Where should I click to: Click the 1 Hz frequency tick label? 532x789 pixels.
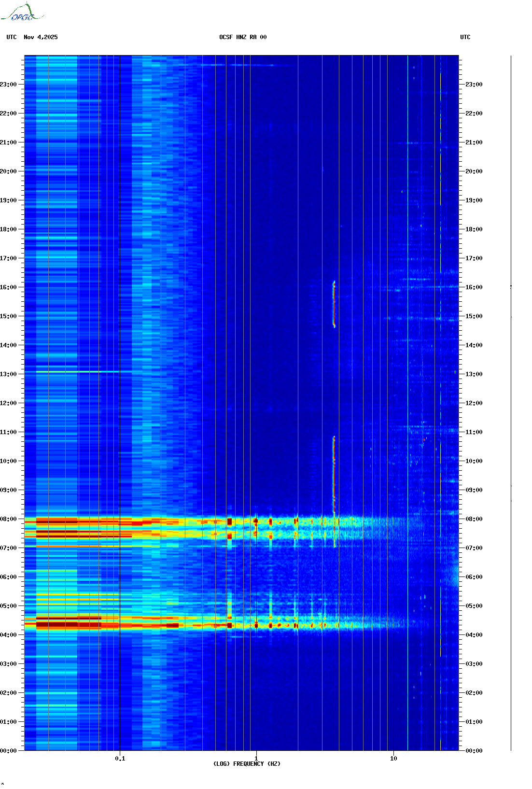click(256, 759)
